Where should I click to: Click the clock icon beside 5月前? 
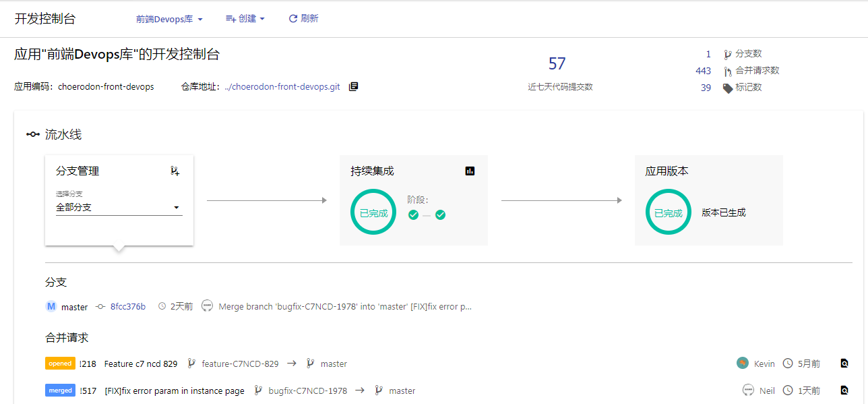pos(788,364)
